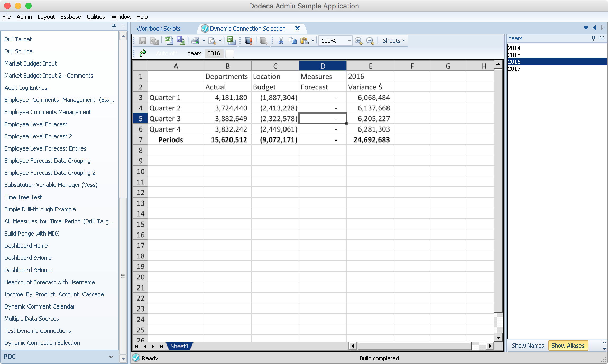Click the Zoom Out magnifier icon
Image resolution: width=608 pixels, height=364 pixels.
click(x=370, y=41)
